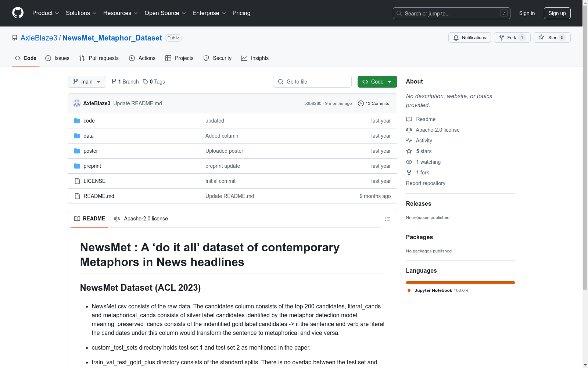The height and width of the screenshot is (368, 588).
Task: Open the 'Initial commit' commit message
Action: 220,181
